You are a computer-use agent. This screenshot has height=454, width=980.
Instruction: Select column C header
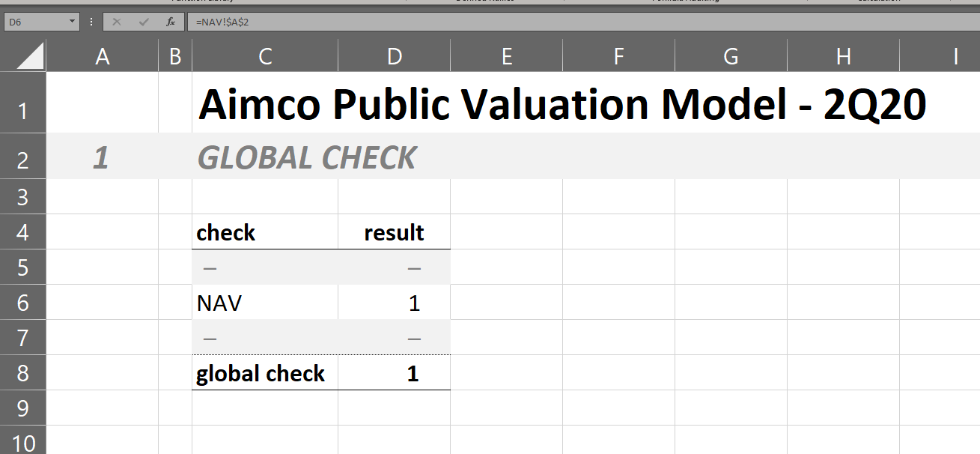[265, 56]
